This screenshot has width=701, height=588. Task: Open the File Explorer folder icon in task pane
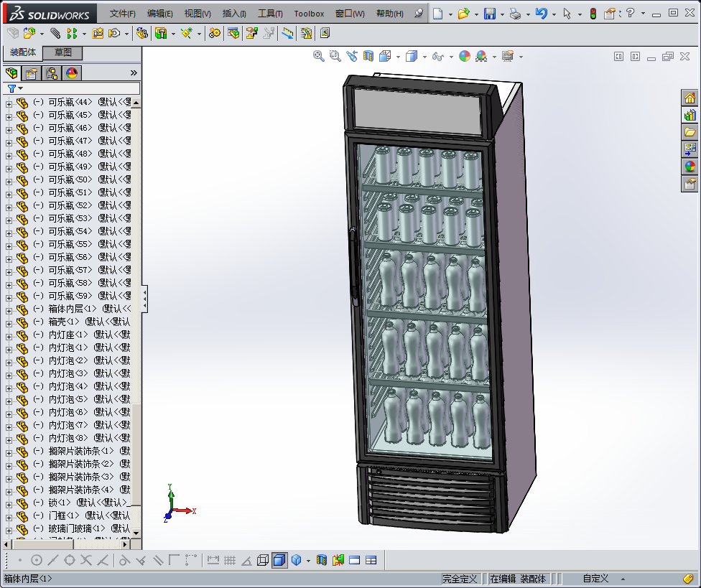tap(690, 132)
